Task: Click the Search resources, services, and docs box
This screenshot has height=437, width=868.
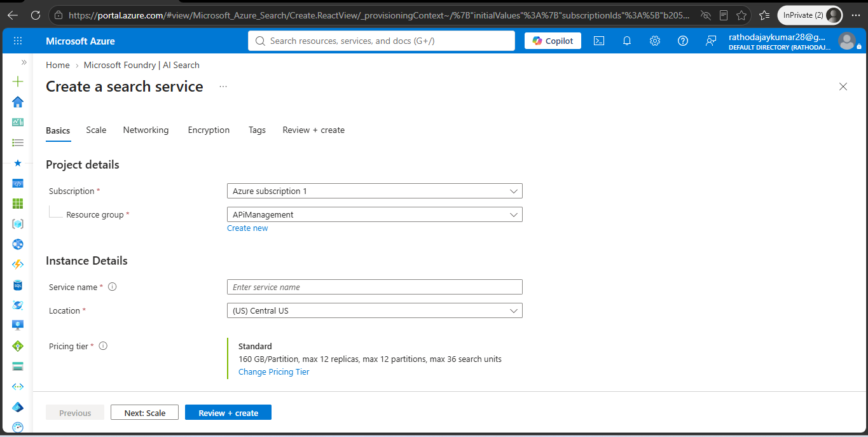Action: (382, 41)
